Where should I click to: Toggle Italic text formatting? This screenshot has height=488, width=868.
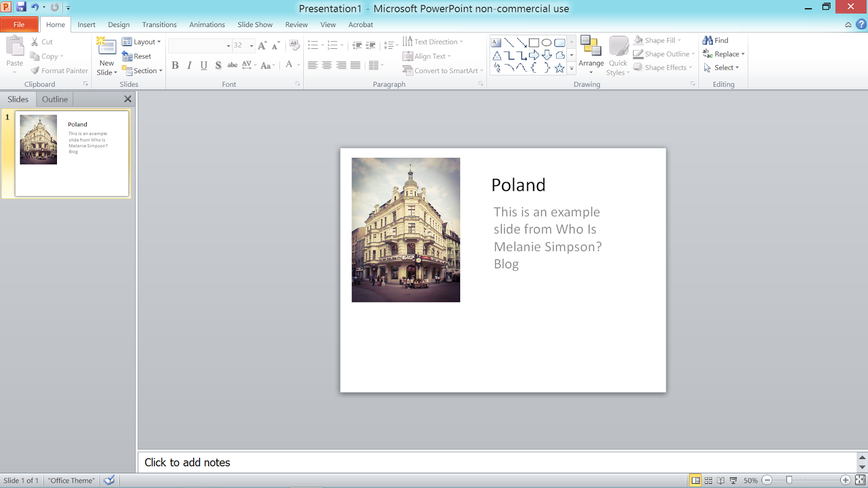click(x=189, y=66)
